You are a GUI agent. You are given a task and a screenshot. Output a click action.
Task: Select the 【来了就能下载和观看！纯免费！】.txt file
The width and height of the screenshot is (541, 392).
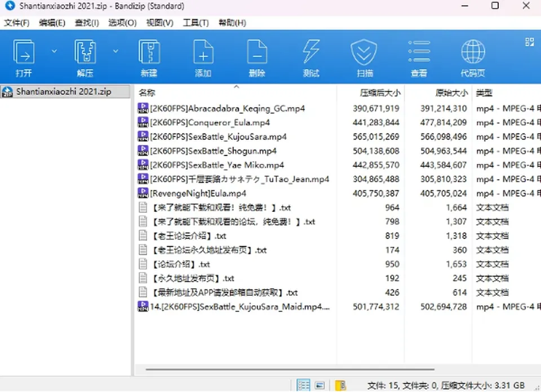[x=221, y=208]
